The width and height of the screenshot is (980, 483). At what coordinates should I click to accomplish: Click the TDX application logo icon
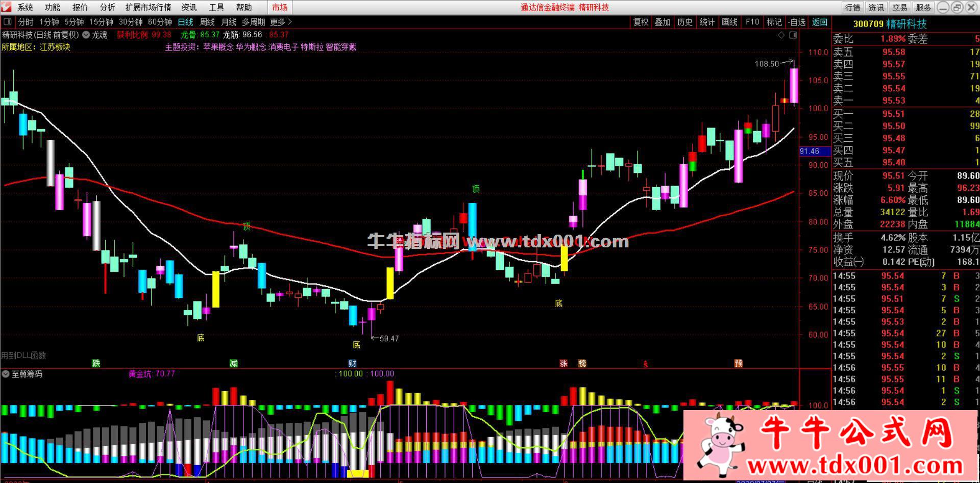[x=6, y=7]
